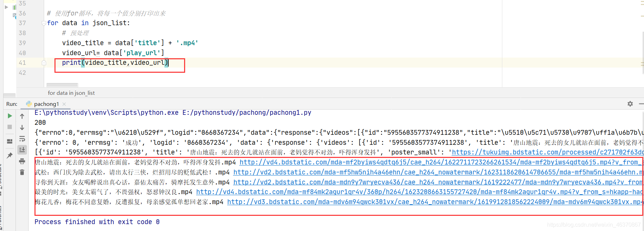The width and height of the screenshot is (644, 231).
Task: Open the vd4.bdstatic.com link for 唐山地震 video
Action: pyautogui.click(x=441, y=162)
